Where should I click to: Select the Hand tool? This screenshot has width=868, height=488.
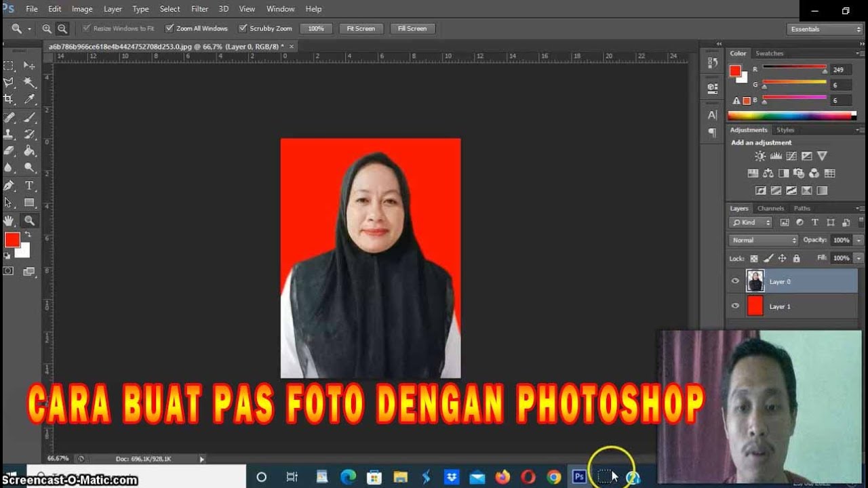[x=9, y=220]
